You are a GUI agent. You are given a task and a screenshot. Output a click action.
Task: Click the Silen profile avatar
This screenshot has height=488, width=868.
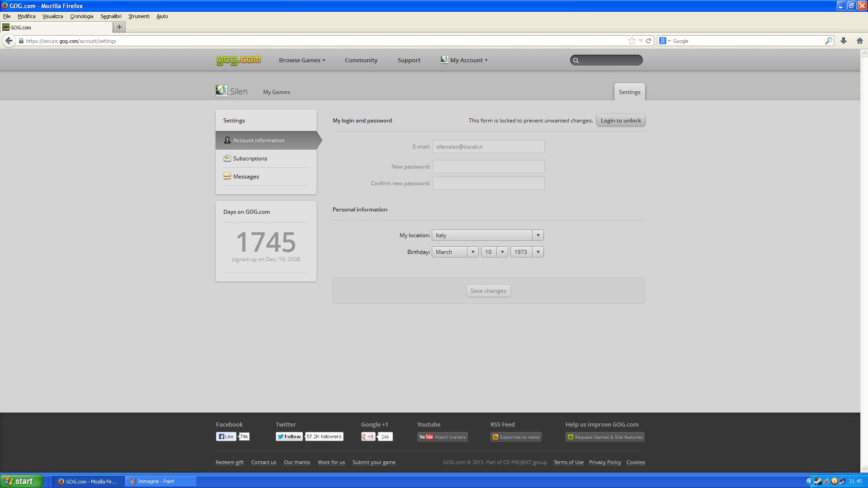(222, 91)
